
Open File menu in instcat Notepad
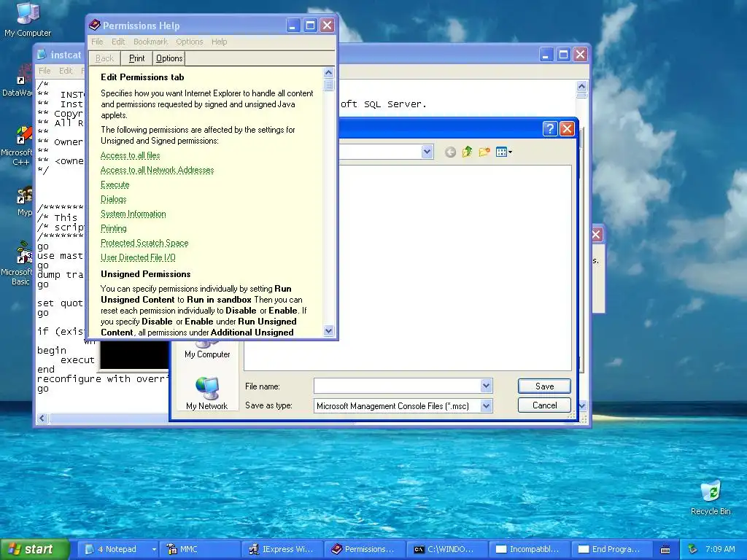tap(44, 71)
